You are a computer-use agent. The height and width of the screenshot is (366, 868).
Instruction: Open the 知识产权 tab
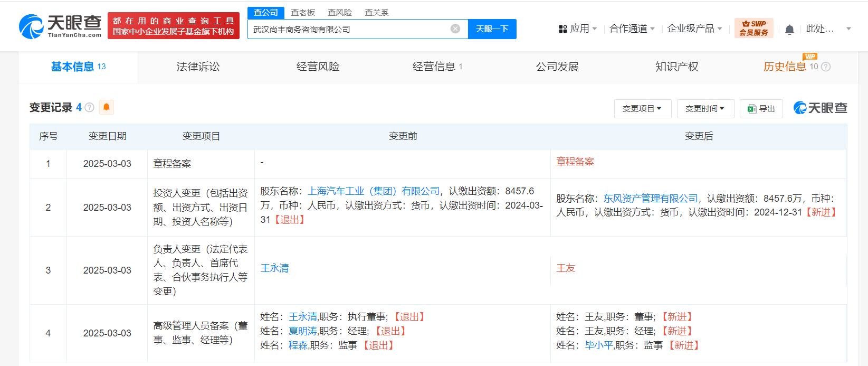(677, 67)
